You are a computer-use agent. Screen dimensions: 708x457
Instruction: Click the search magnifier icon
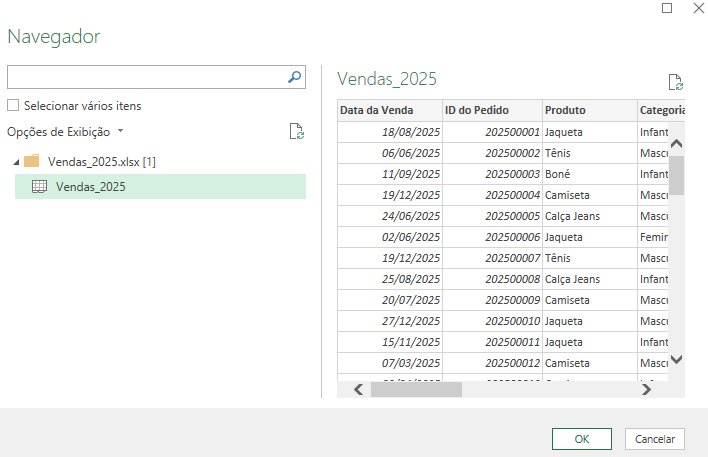click(294, 77)
